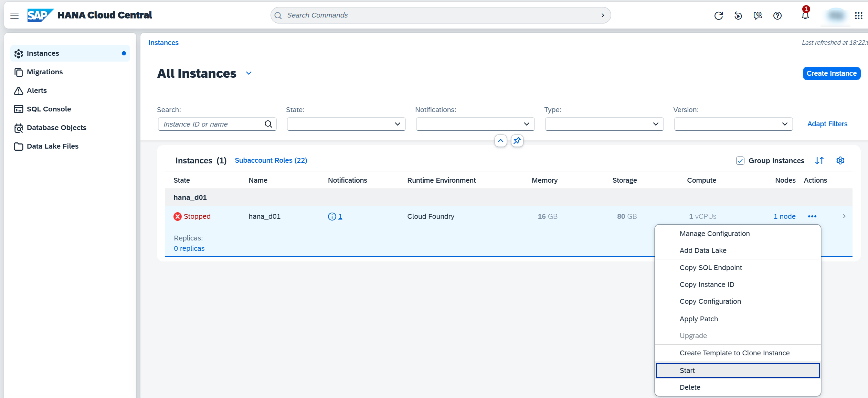
Task: Open Database Objects in the sidebar
Action: point(70,128)
